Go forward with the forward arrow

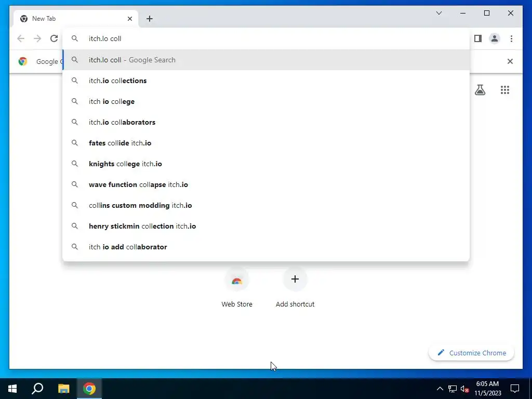click(37, 38)
